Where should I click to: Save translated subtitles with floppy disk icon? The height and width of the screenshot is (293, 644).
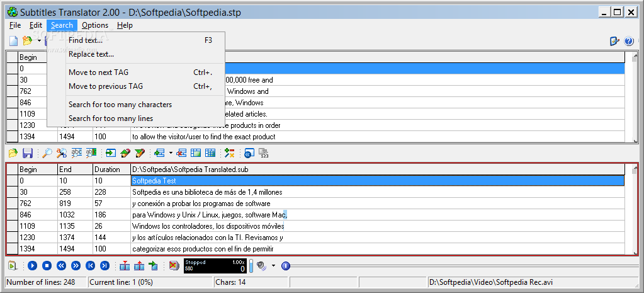[x=28, y=153]
